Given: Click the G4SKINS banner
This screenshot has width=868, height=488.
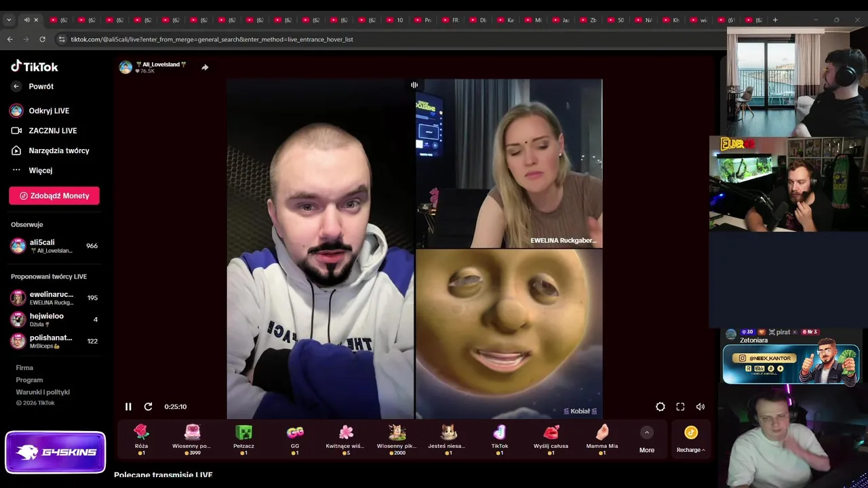Looking at the screenshot, I should pyautogui.click(x=56, y=452).
